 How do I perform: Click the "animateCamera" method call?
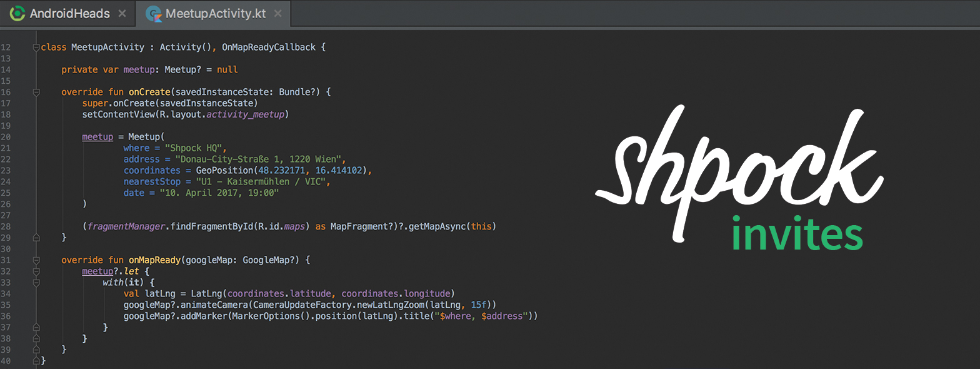(x=214, y=305)
